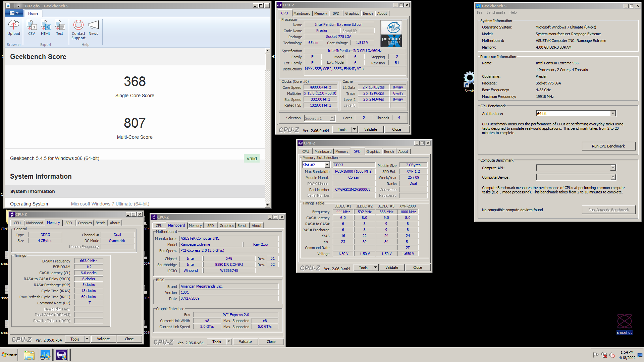This screenshot has width=644, height=362.
Task: Click the Valid status badge
Action: tap(252, 159)
